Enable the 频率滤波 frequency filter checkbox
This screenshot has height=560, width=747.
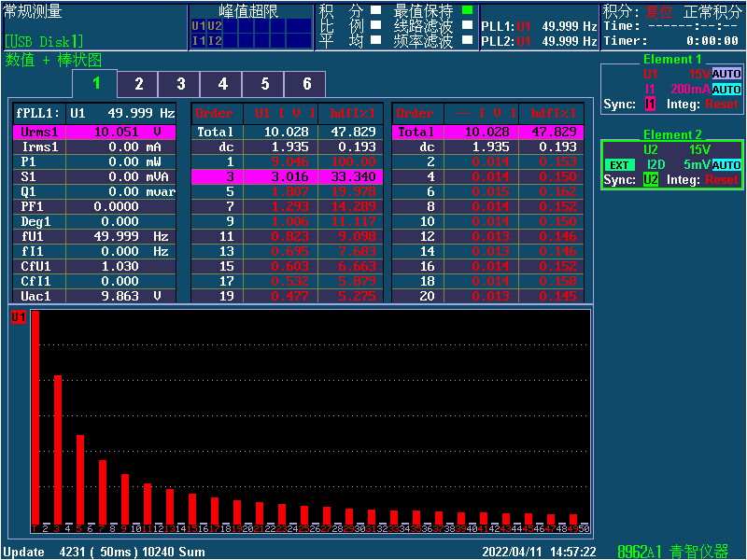click(x=468, y=40)
